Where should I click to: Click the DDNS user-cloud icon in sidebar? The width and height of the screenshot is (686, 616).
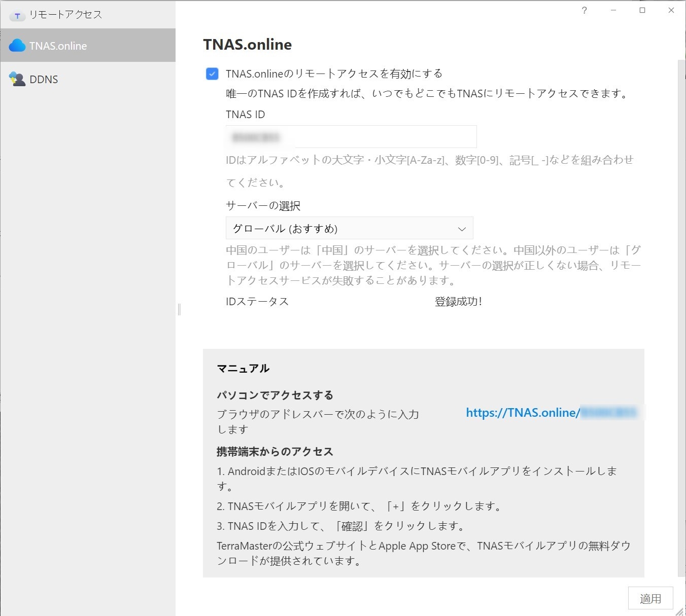(17, 79)
